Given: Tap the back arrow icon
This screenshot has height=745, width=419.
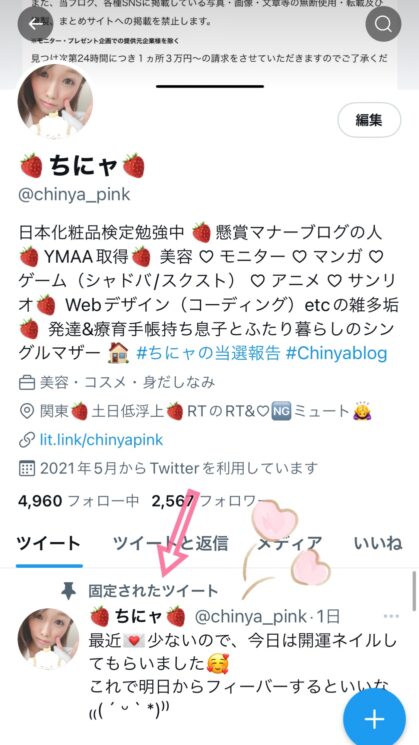Looking at the screenshot, I should [35, 23].
